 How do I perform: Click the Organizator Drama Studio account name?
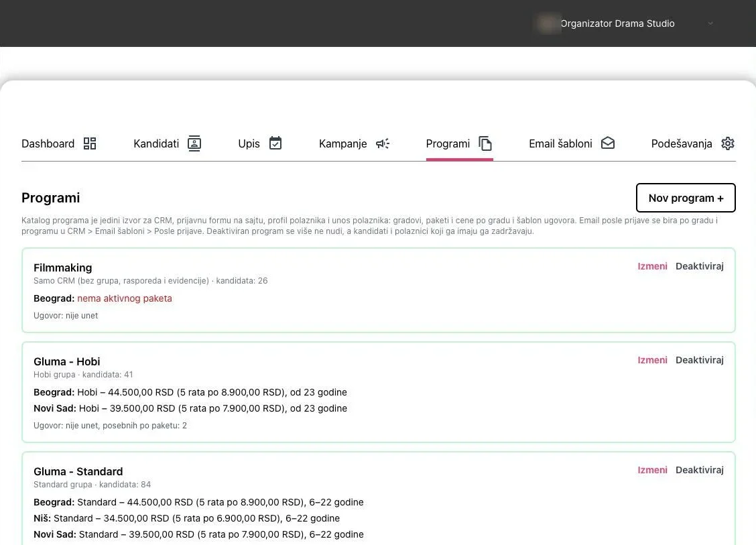tap(617, 23)
